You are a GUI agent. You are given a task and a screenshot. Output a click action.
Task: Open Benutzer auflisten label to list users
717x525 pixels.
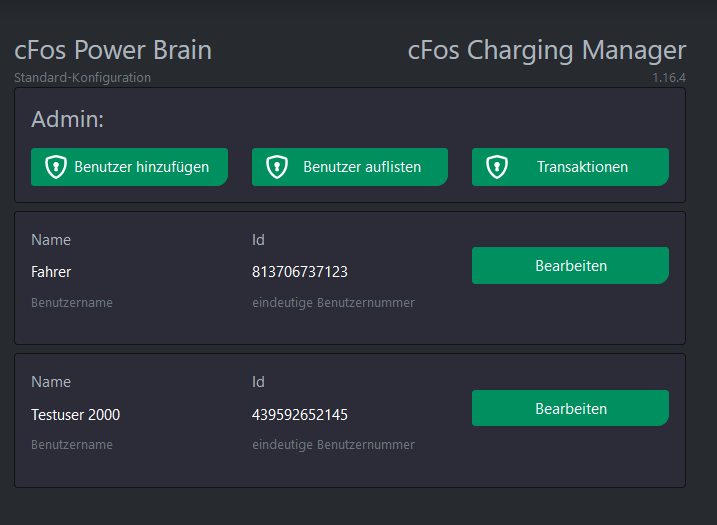pos(362,167)
